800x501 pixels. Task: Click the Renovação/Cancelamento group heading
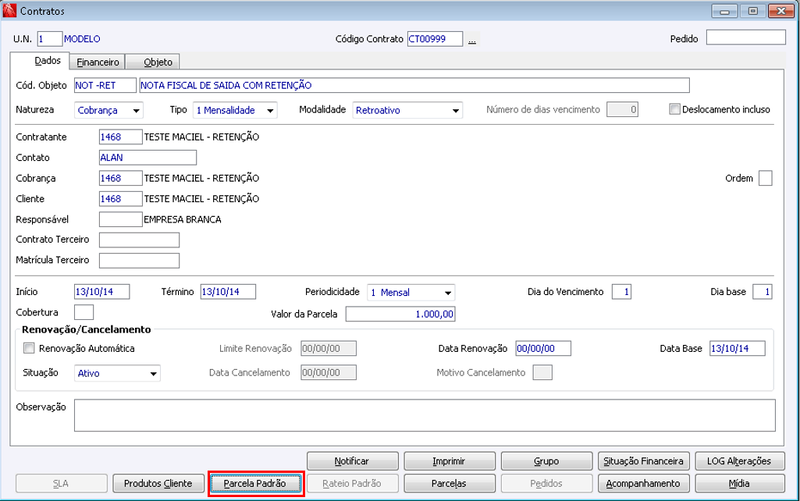(86, 330)
